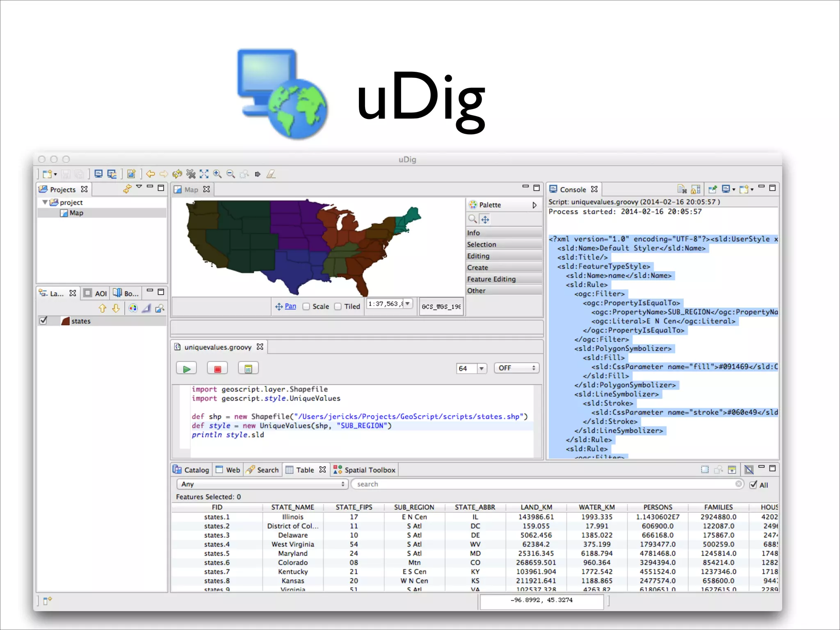This screenshot has width=840, height=630.
Task: Expand the Palette panel arrow
Action: [534, 205]
